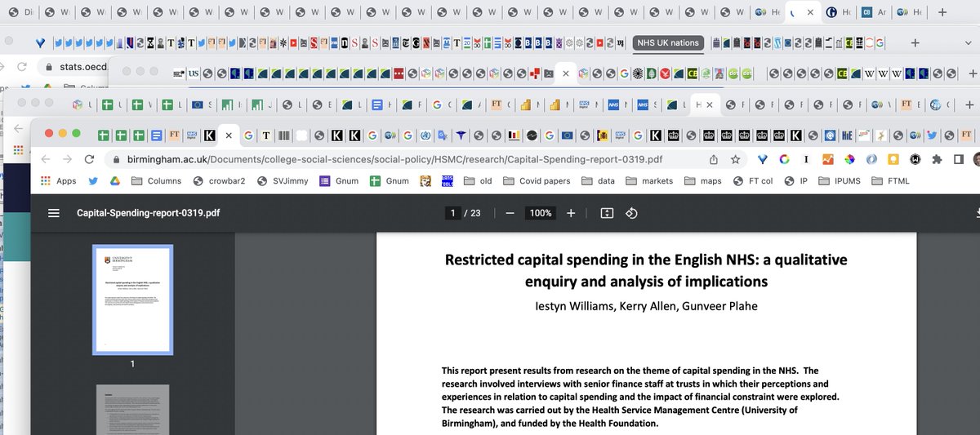This screenshot has height=435, width=980.
Task: Open the Covid papers bookmarks folder
Action: coord(537,181)
